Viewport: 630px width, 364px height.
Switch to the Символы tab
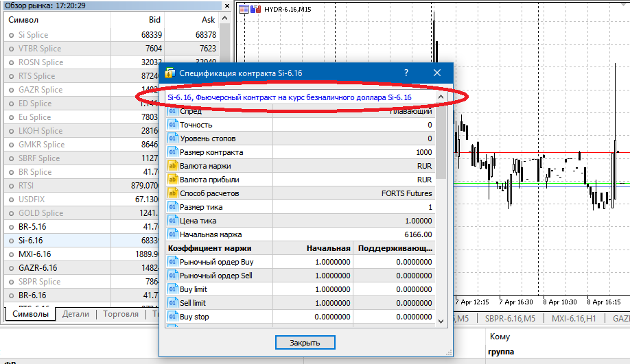click(30, 314)
